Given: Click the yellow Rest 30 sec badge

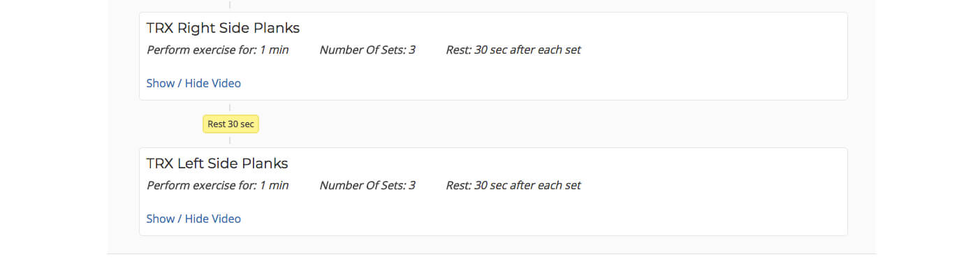Looking at the screenshot, I should point(231,124).
